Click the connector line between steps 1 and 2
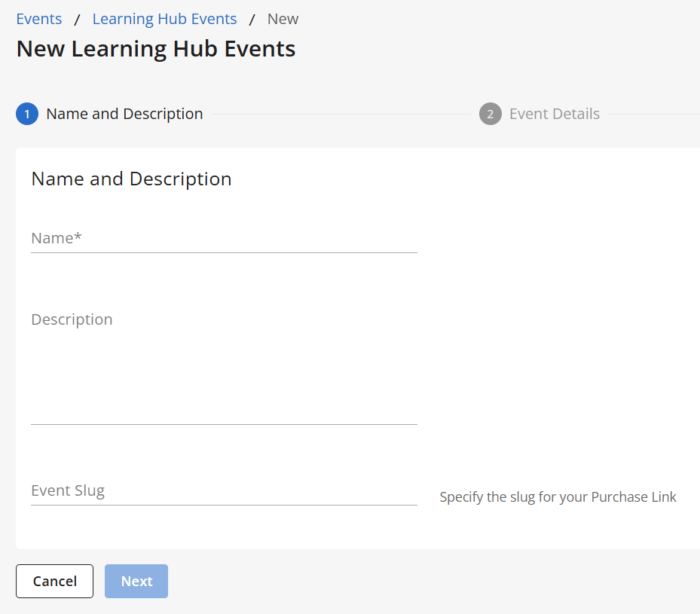700x614 pixels. [x=339, y=115]
